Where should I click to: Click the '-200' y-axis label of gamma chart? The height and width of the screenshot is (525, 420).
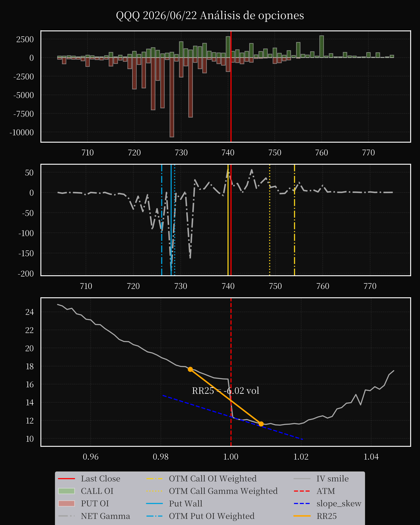point(26,274)
